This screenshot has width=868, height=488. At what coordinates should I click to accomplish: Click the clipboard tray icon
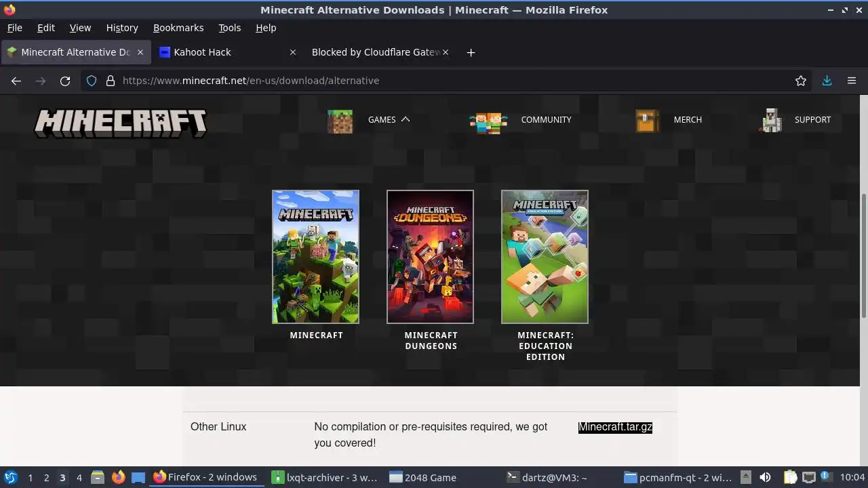pos(790,477)
